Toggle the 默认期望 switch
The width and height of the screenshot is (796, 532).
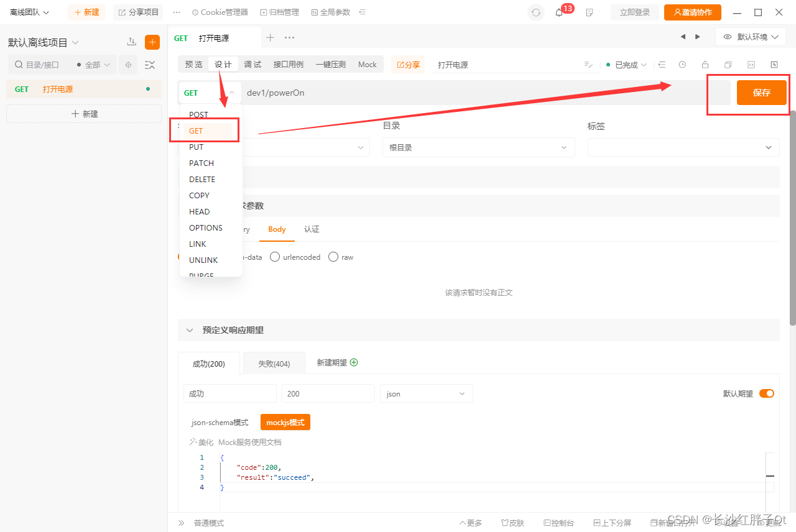767,393
